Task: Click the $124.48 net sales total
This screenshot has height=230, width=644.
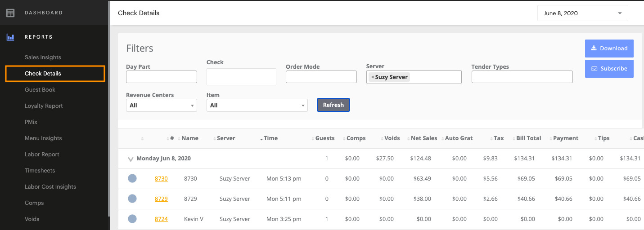Action: coord(421,159)
